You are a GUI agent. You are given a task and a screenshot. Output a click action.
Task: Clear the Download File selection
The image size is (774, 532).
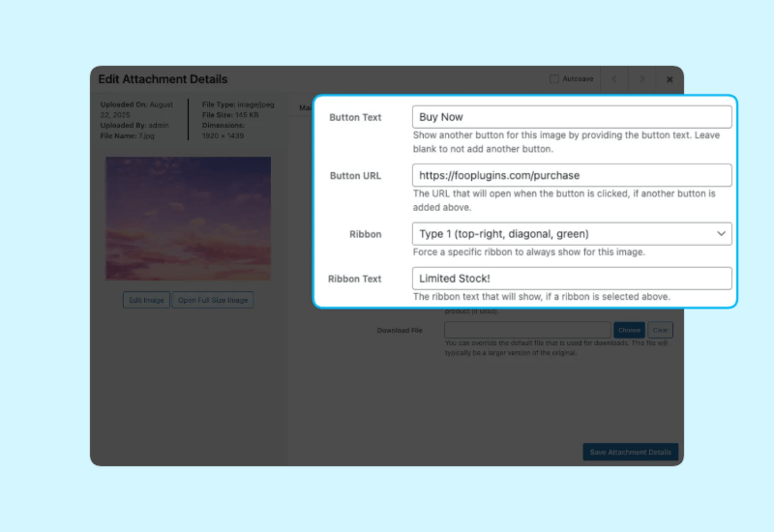(x=660, y=330)
